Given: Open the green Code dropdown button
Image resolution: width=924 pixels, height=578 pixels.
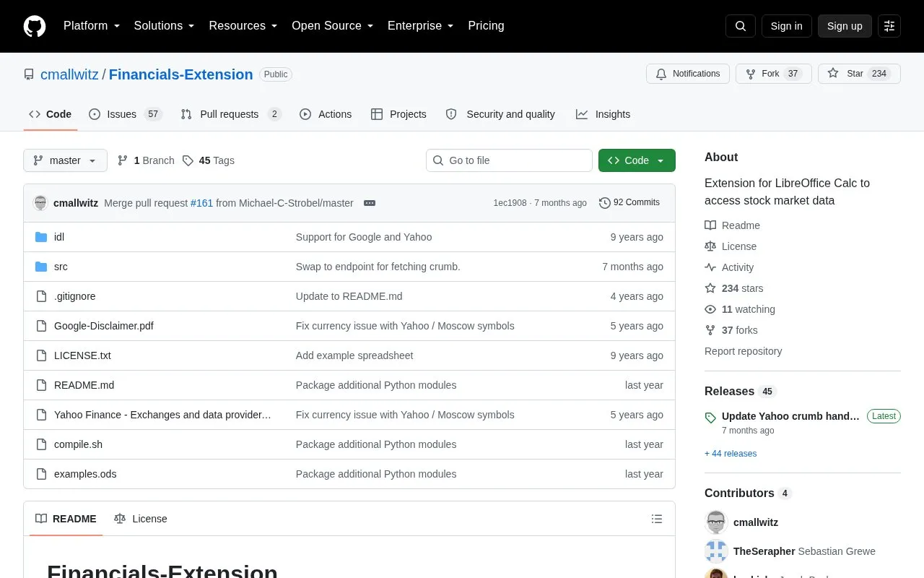Looking at the screenshot, I should pyautogui.click(x=637, y=160).
